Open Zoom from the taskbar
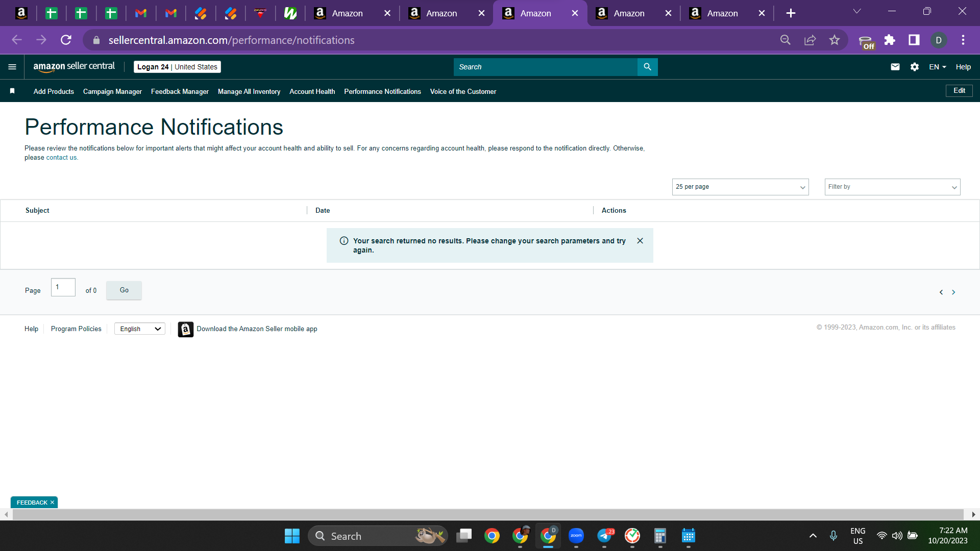 pos(576,536)
